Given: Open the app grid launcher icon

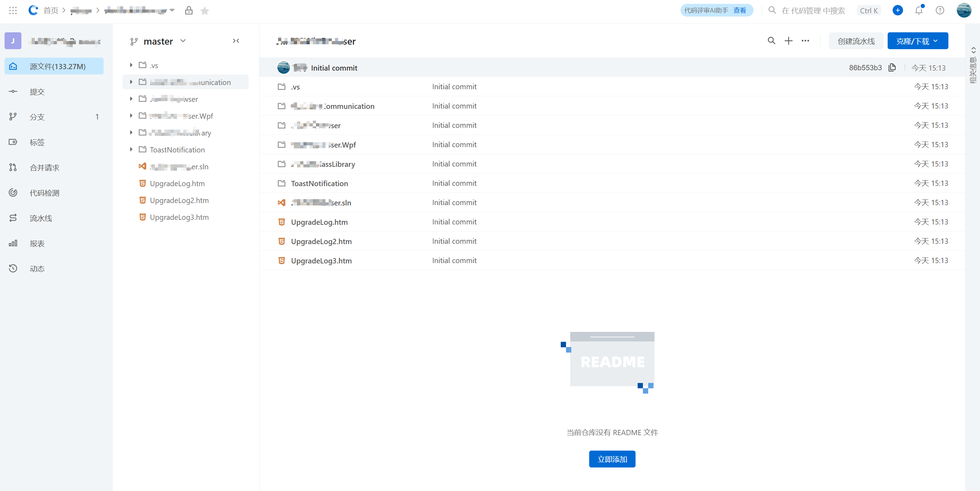Looking at the screenshot, I should (13, 11).
